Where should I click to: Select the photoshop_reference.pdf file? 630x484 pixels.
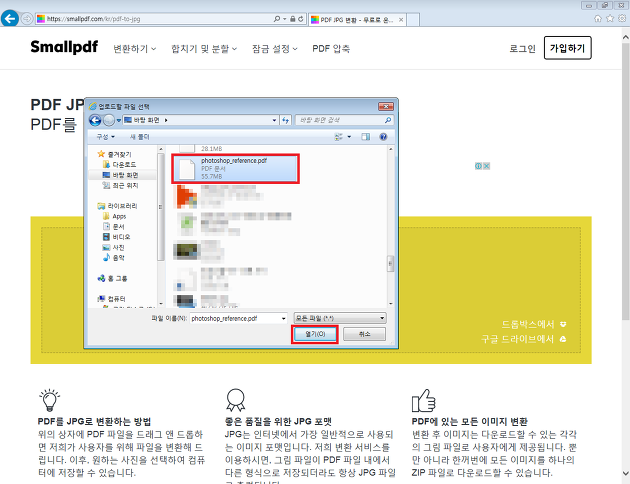click(x=236, y=169)
